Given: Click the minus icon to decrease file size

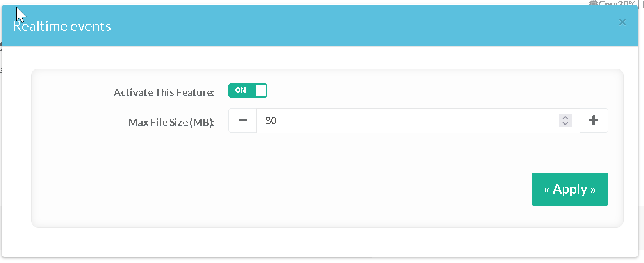Looking at the screenshot, I should (x=243, y=120).
